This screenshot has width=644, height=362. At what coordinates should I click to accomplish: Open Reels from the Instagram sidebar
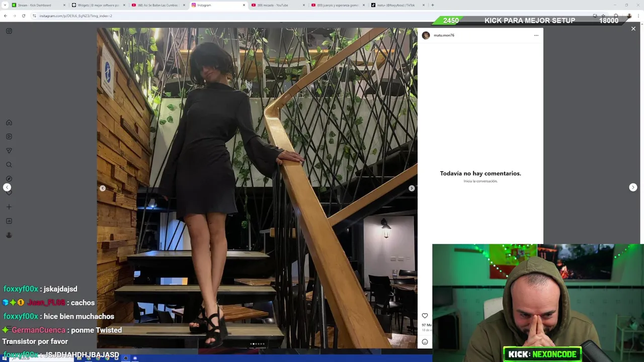click(9, 137)
